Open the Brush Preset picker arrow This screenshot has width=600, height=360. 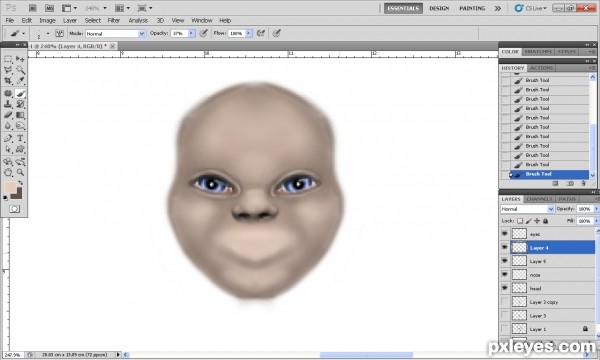pyautogui.click(x=48, y=34)
